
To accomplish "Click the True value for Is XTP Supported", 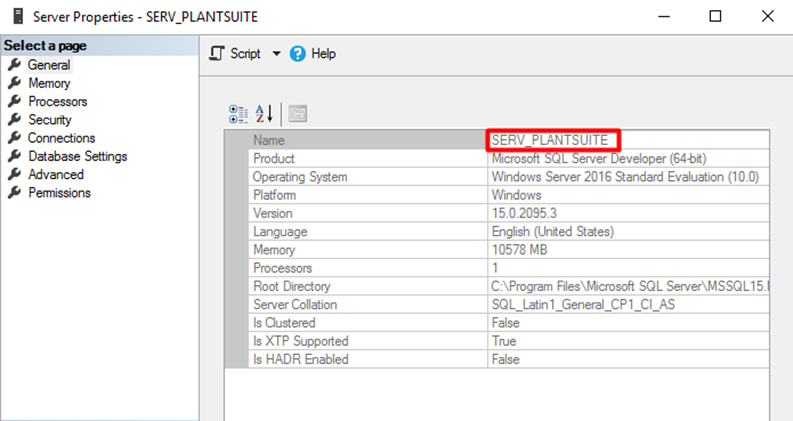I will [x=504, y=341].
